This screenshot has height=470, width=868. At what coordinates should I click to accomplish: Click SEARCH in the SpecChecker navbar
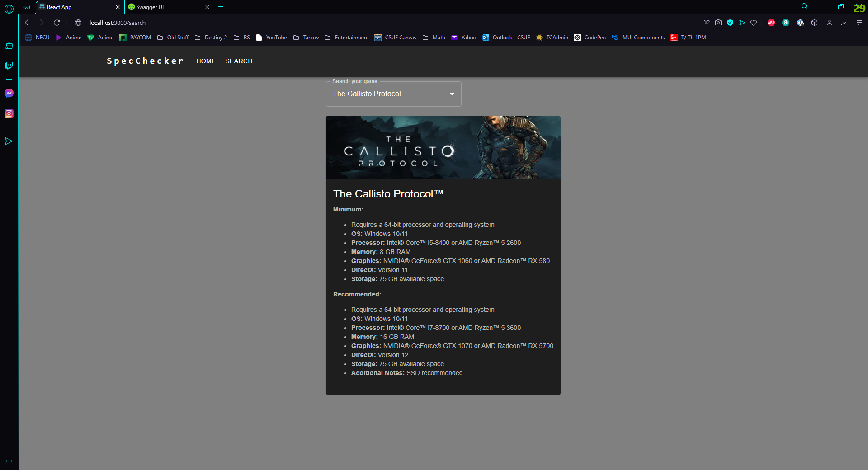click(239, 61)
